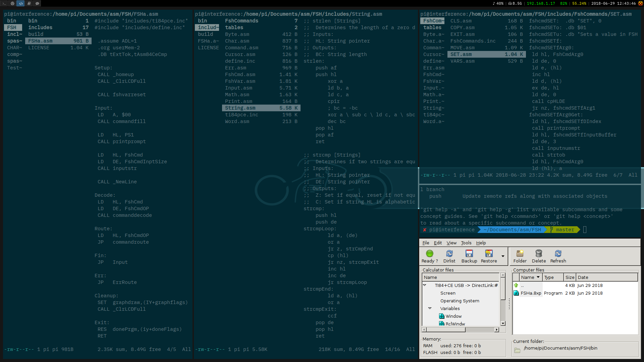Image resolution: width=644 pixels, height=362 pixels.
Task: Click the Refresh toolbar icon
Action: [558, 253]
